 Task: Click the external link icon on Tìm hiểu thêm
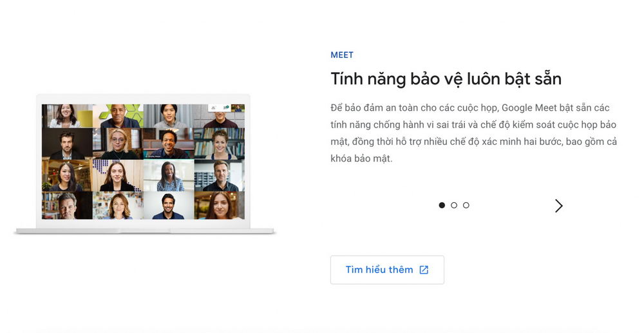(424, 270)
